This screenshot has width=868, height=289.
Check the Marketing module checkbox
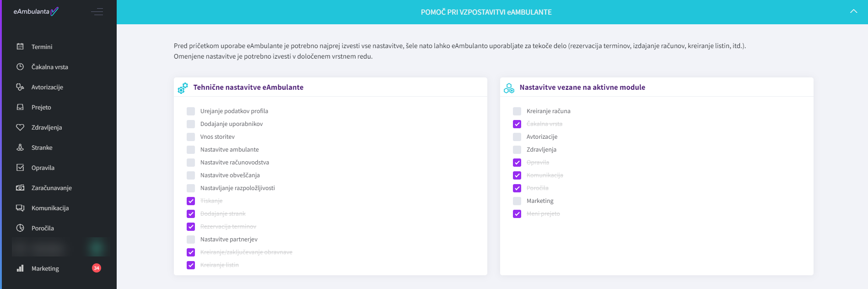point(517,201)
